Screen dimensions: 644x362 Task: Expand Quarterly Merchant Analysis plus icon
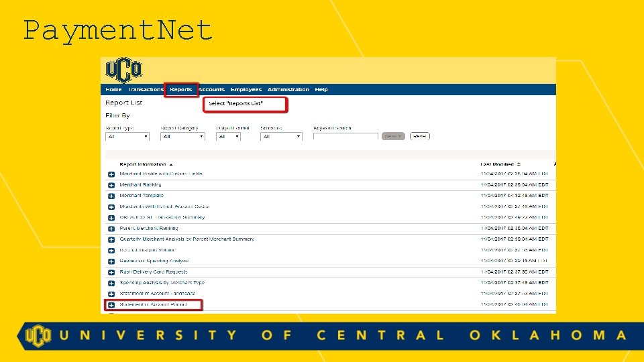(x=111, y=240)
